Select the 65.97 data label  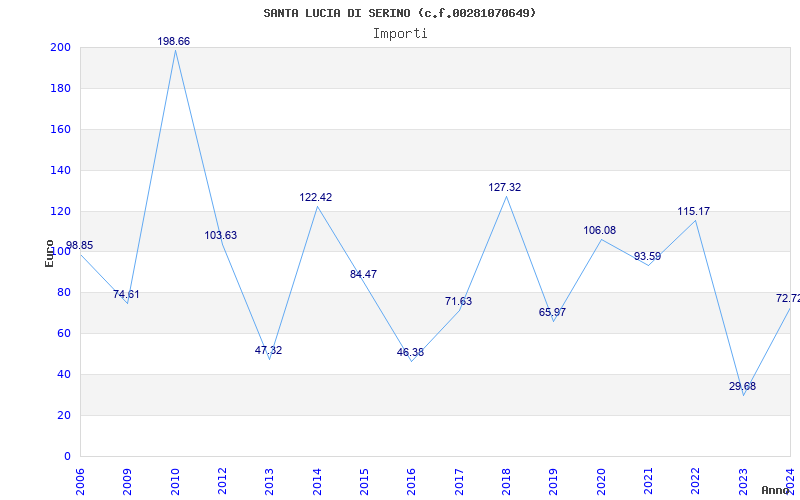[552, 312]
